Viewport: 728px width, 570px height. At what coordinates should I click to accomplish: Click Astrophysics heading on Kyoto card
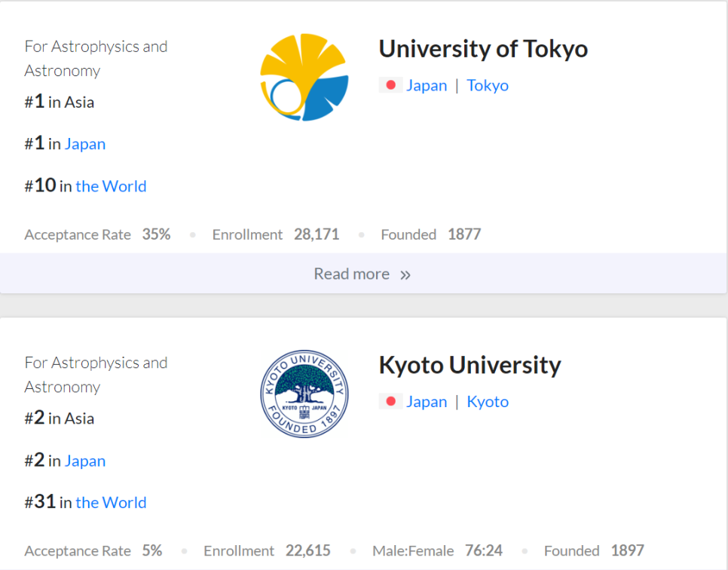tap(96, 375)
